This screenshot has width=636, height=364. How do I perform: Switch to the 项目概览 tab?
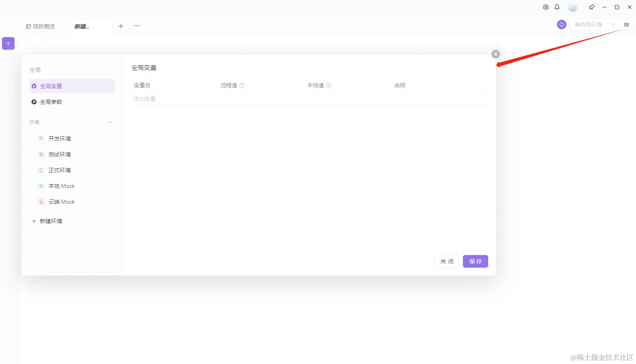40,26
